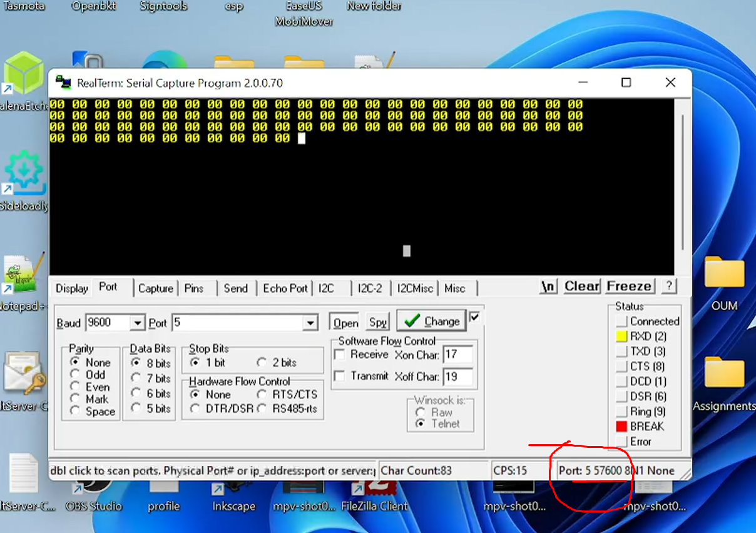
Task: Click the Spy button
Action: pos(378,322)
